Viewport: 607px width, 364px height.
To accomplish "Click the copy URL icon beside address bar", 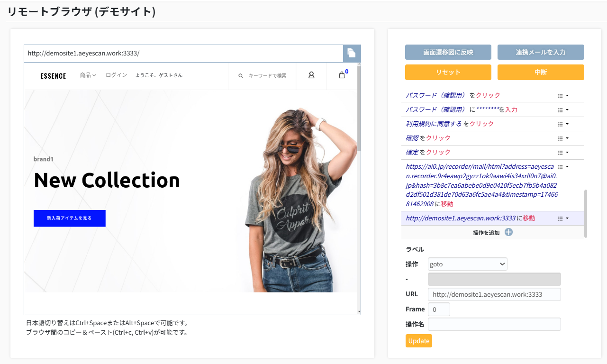I will tap(351, 53).
